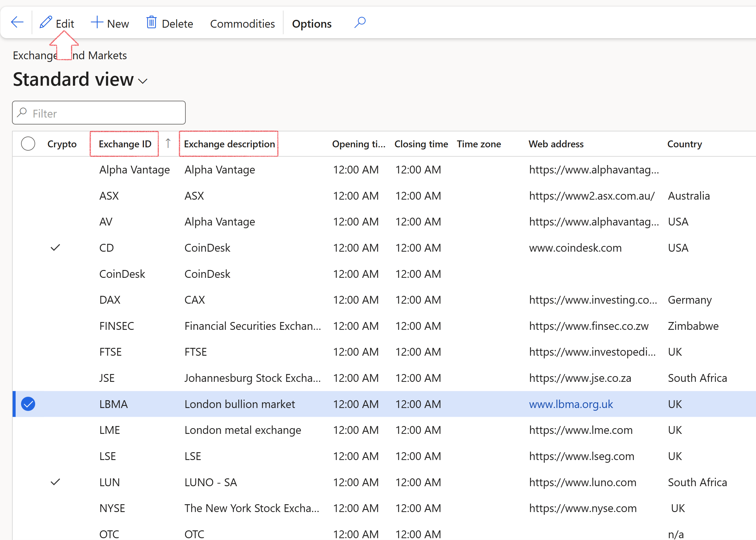
Task: Open Exchange ID column header menu
Action: click(125, 144)
